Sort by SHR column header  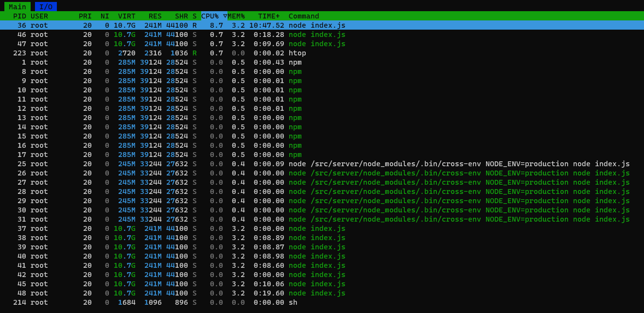(181, 16)
